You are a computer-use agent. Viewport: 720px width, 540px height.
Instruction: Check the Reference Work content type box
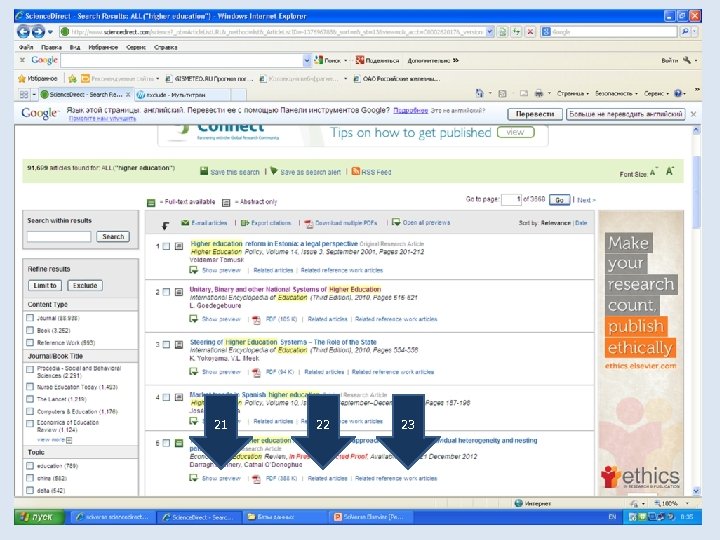pos(30,343)
